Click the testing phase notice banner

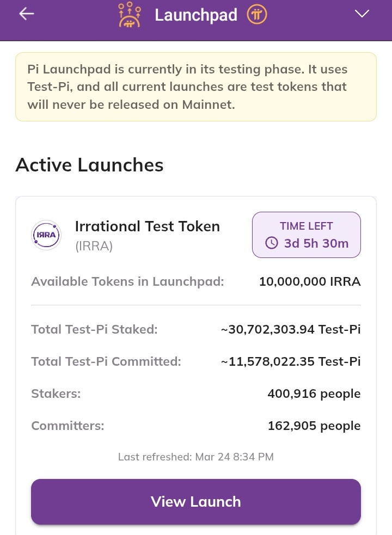196,87
